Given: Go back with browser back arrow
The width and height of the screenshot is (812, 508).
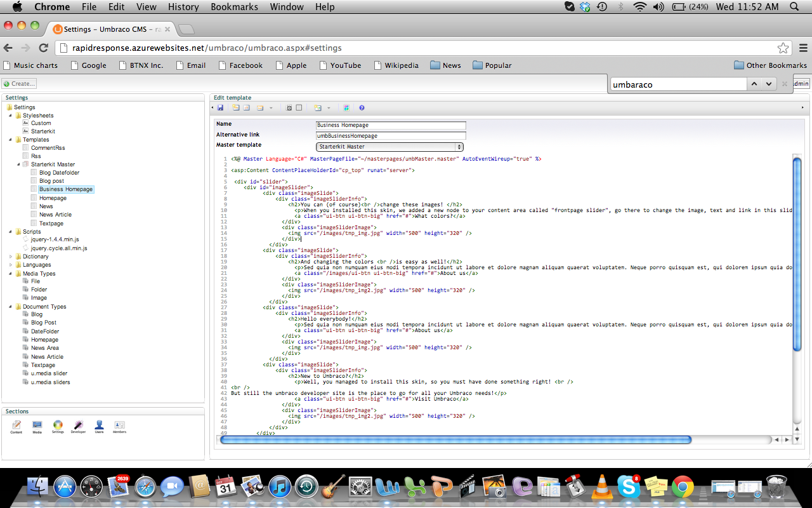Looking at the screenshot, I should [x=8, y=48].
